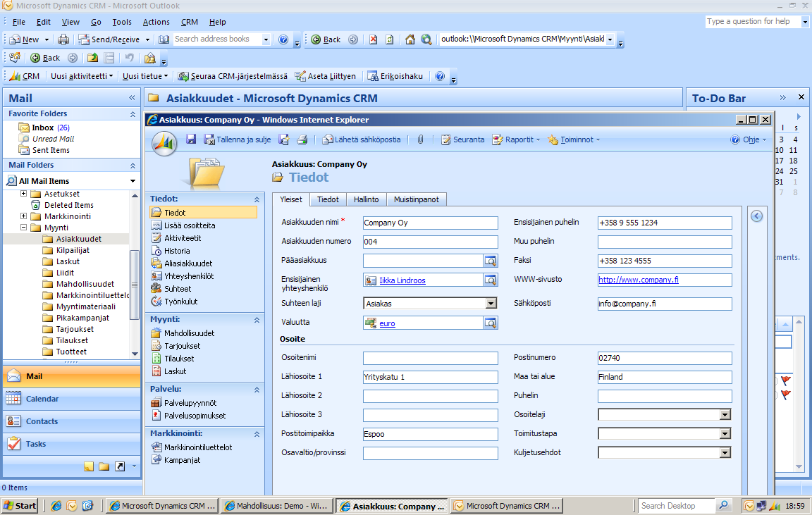
Task: Open the All Mail Items dropdown
Action: click(x=133, y=181)
